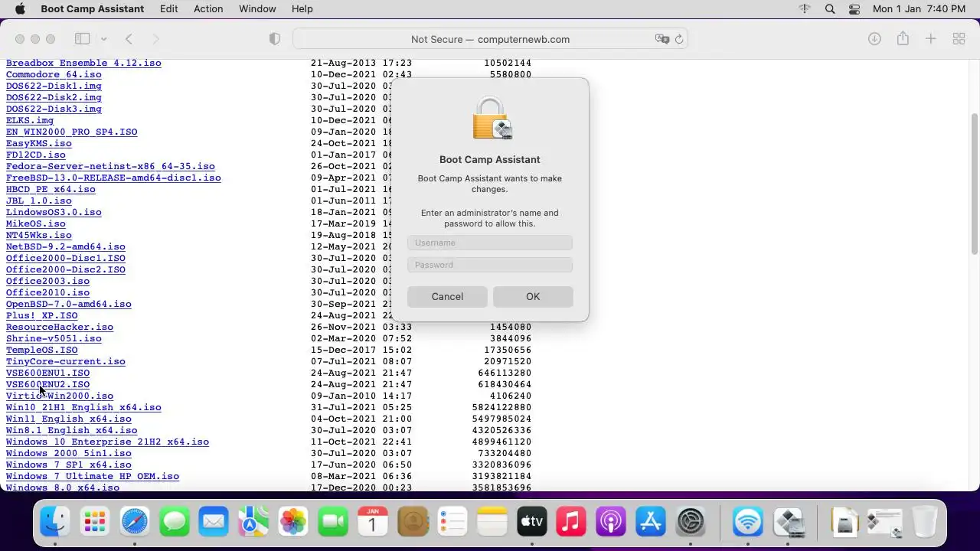Open the ResourceHacker.iso link
Screen dimensions: 980x551
click(60, 327)
